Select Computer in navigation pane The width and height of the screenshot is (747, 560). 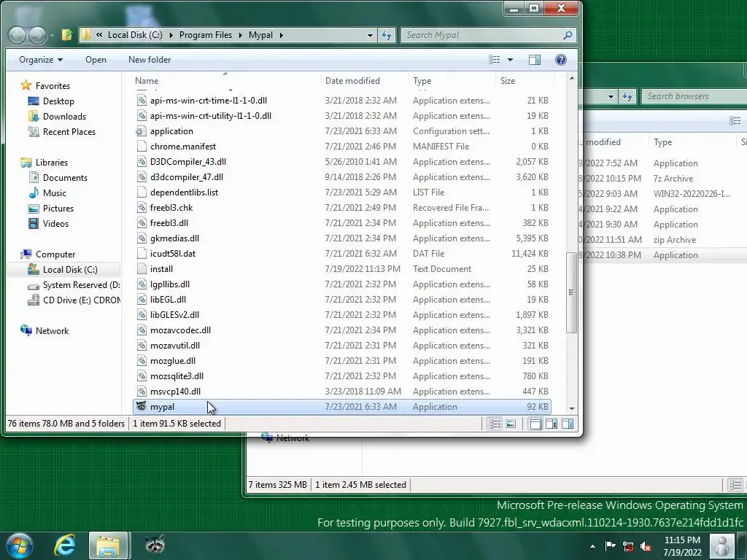55,254
